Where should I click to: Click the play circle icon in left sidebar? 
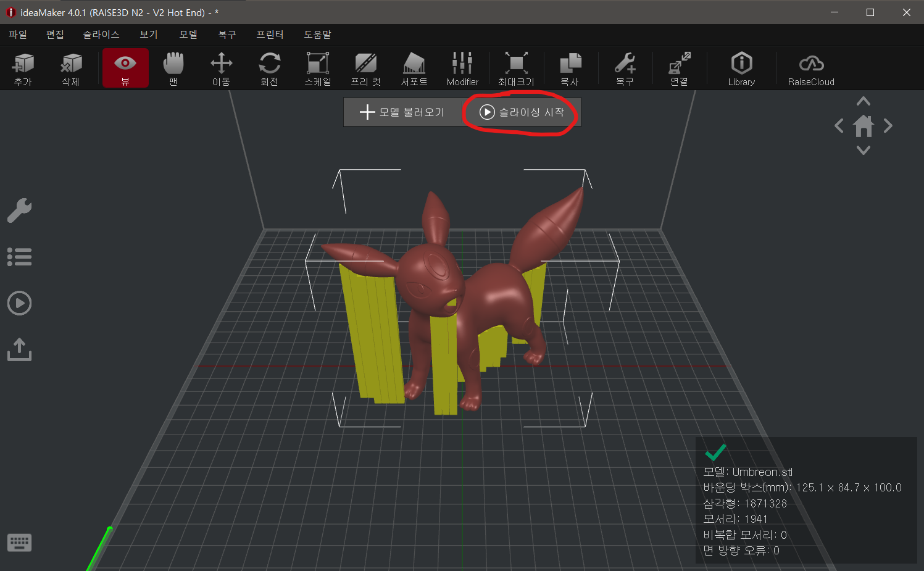point(19,303)
